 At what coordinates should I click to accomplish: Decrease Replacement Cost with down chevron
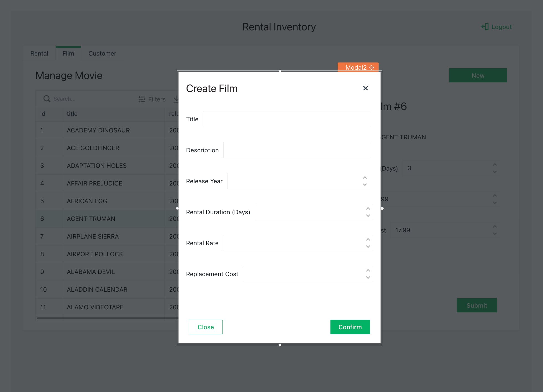pyautogui.click(x=368, y=278)
